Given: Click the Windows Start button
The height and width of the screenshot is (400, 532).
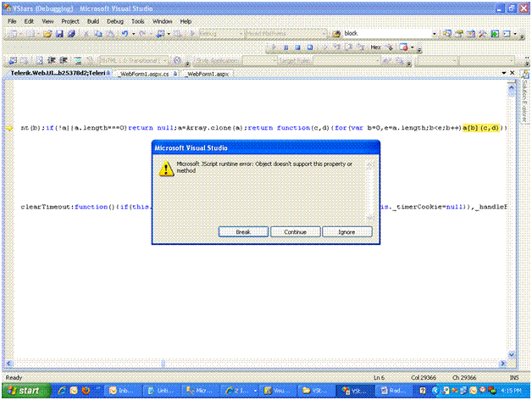Looking at the screenshot, I should pyautogui.click(x=27, y=391).
